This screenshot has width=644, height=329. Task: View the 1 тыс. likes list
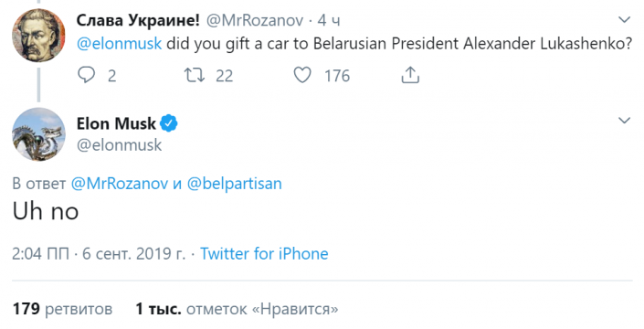tap(237, 309)
